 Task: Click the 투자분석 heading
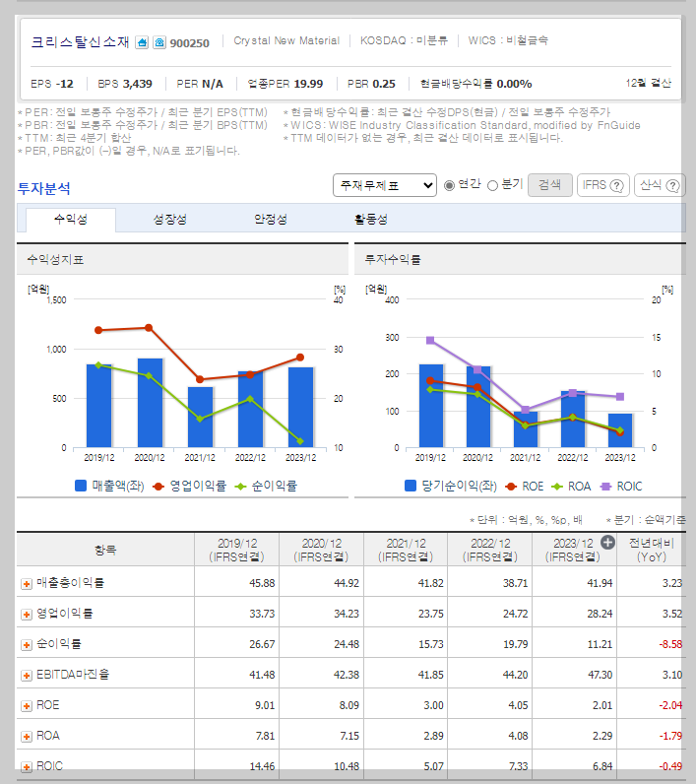click(44, 188)
